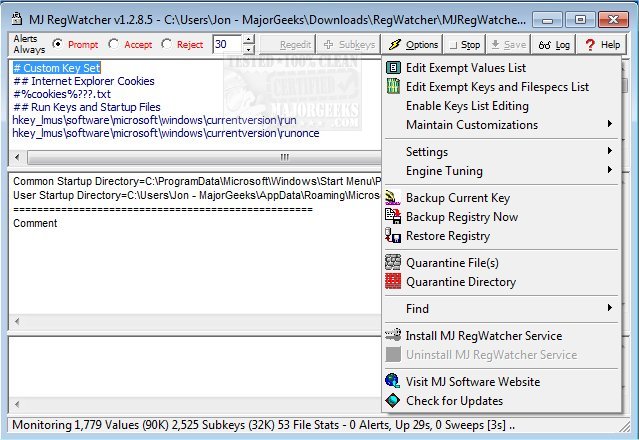Click the Quarantine Directory icon
Screen dimensions: 639x440
tap(393, 282)
